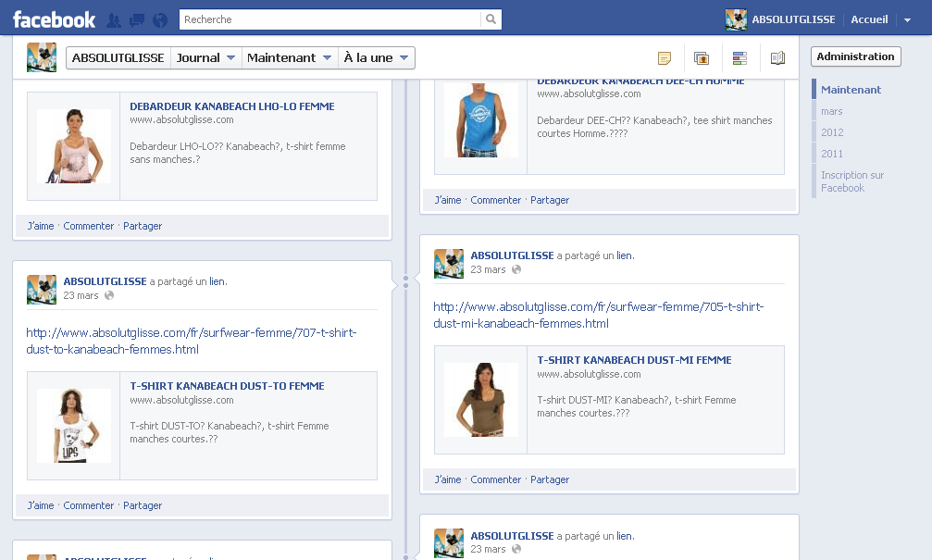
Task: Open T-SHIRT KANABEACH DUST-TO FEMME title link
Action: pos(227,386)
